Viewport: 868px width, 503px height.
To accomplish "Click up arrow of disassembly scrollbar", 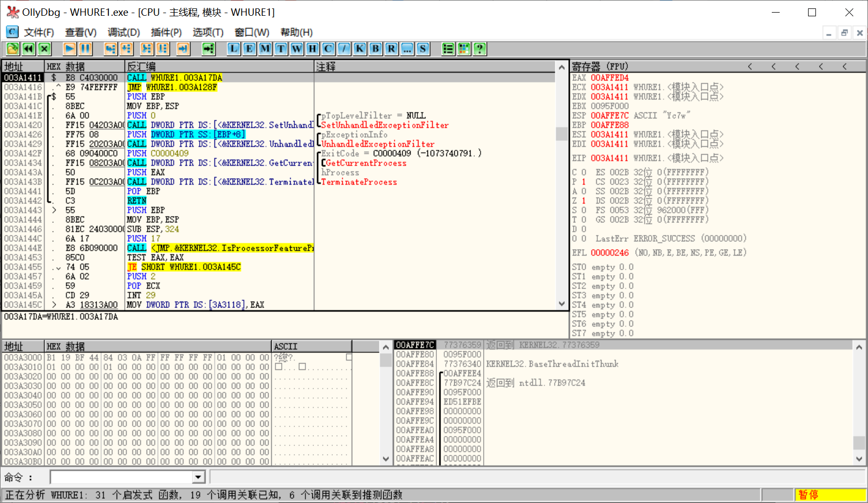I will [561, 67].
